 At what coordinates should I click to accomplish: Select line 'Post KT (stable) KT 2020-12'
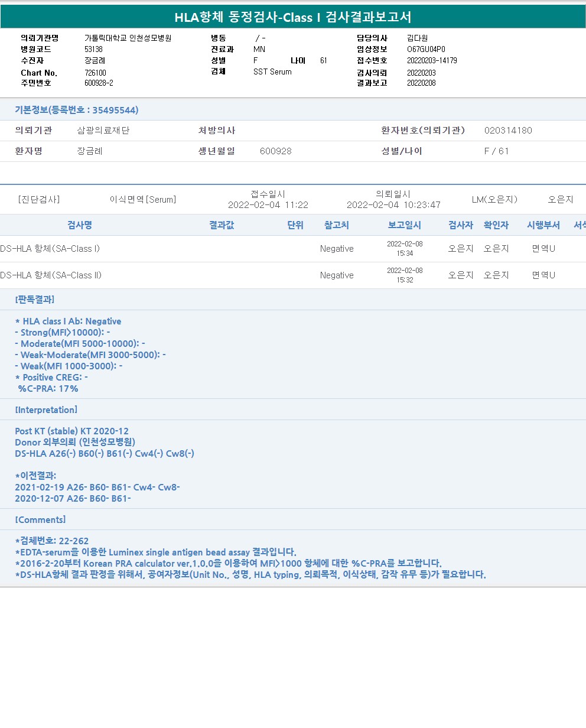tap(71, 431)
